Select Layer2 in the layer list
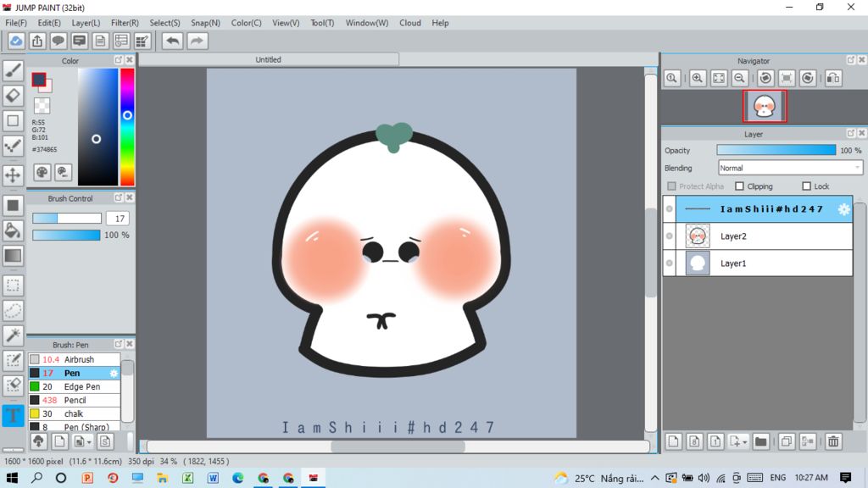 pyautogui.click(x=764, y=236)
